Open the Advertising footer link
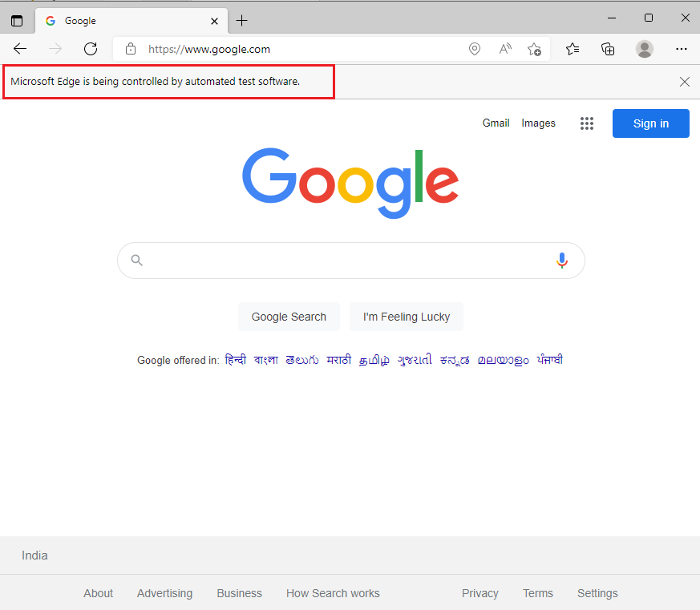Viewport: 700px width, 610px height. tap(164, 593)
